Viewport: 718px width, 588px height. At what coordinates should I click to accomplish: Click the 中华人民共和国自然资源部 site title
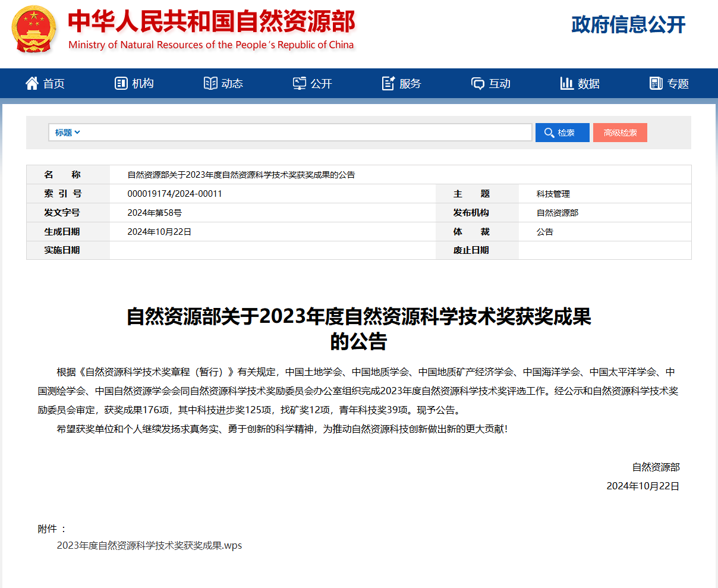click(212, 22)
